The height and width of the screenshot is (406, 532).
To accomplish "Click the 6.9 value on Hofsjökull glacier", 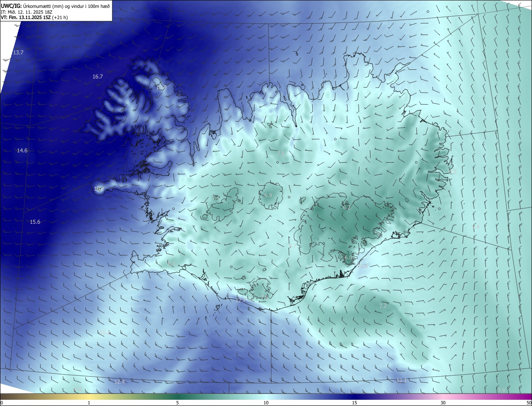I will [268, 195].
